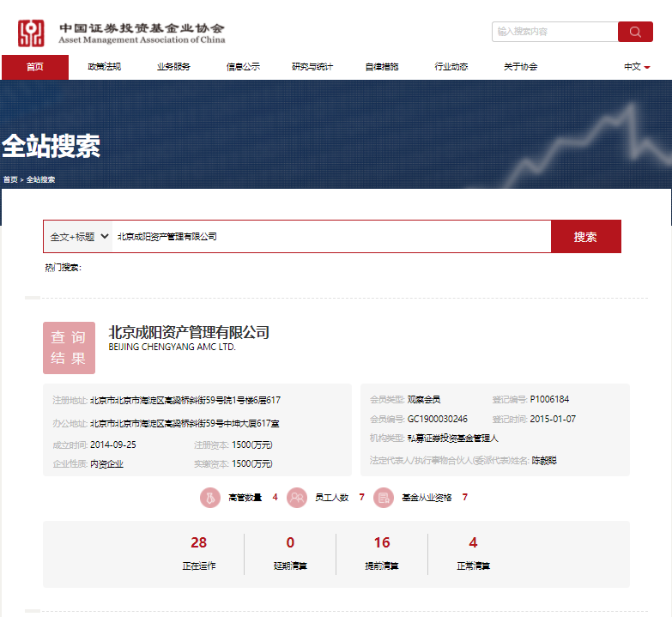
Task: Click the legal representative name 陈毅聪
Action: [544, 460]
